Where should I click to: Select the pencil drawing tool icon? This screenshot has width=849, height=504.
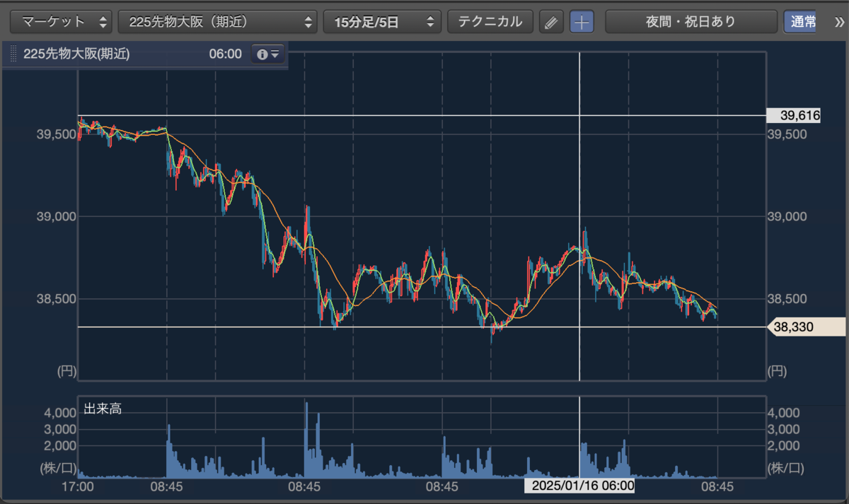(x=551, y=22)
